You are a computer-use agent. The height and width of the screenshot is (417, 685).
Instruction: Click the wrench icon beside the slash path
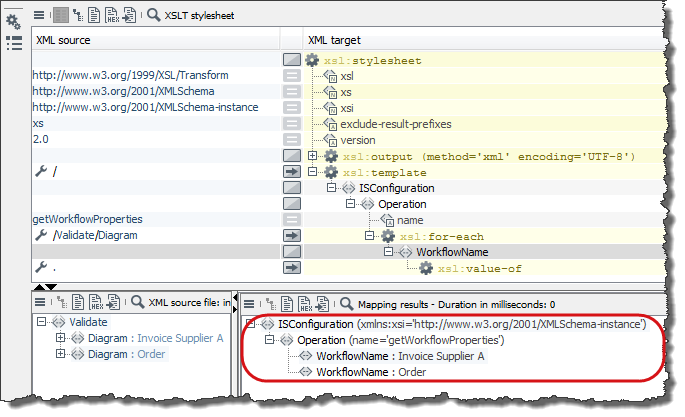pos(41,171)
